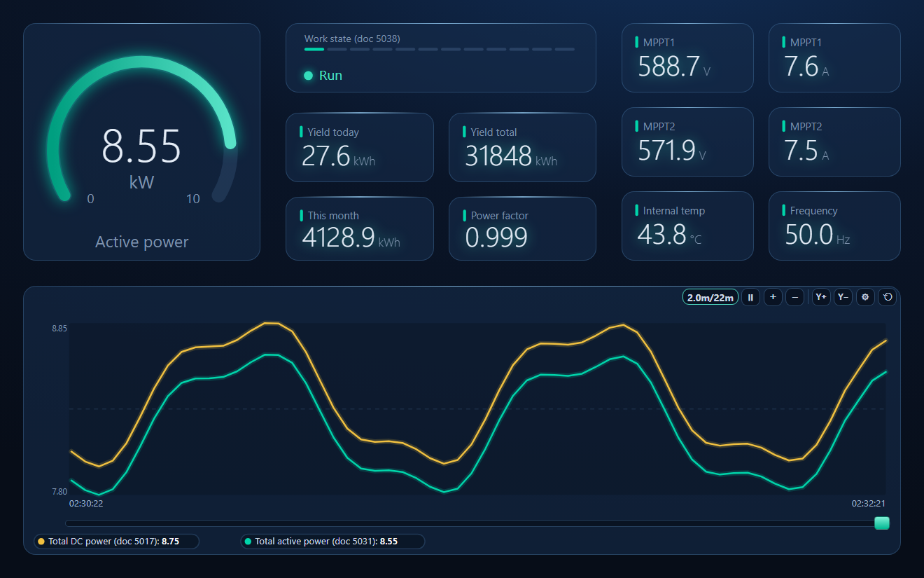Click the MPPT2 voltage value 571.9
The image size is (924, 578).
click(x=666, y=151)
